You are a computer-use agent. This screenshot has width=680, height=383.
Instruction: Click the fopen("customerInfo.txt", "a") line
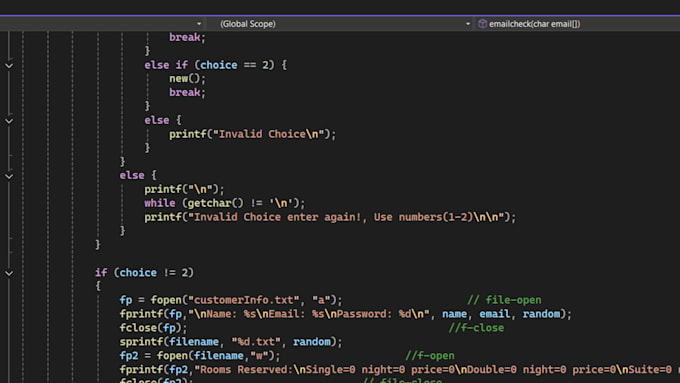tap(231, 300)
